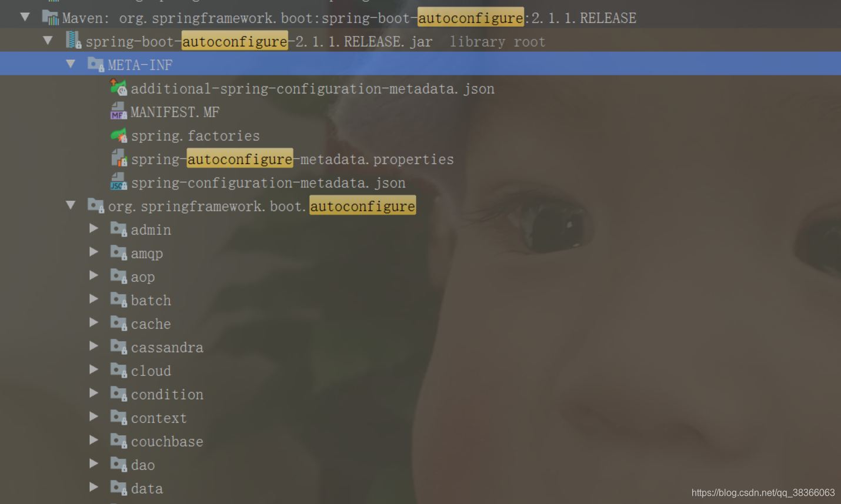This screenshot has height=504, width=841.
Task: Expand the dao package
Action: pos(94,463)
